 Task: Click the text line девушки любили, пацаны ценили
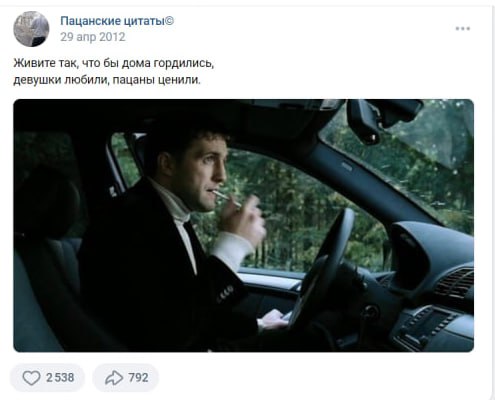(107, 80)
